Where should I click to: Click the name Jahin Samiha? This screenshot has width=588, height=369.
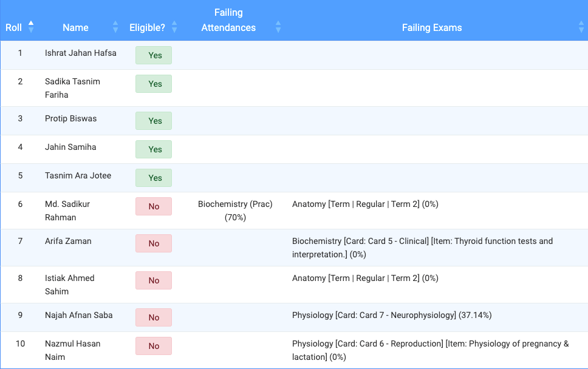point(70,147)
